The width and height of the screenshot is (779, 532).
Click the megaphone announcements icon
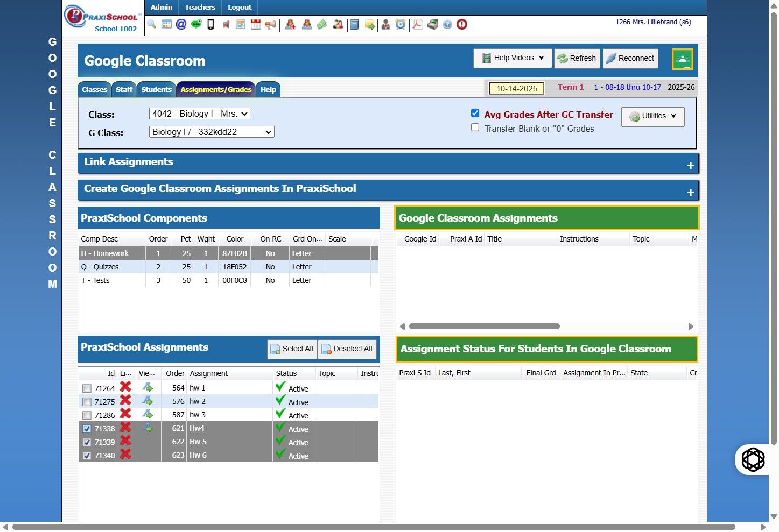tap(270, 24)
